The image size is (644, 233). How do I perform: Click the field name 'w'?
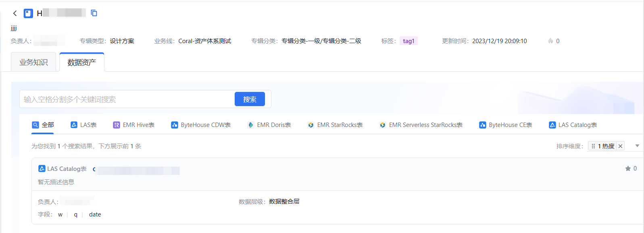pos(60,214)
